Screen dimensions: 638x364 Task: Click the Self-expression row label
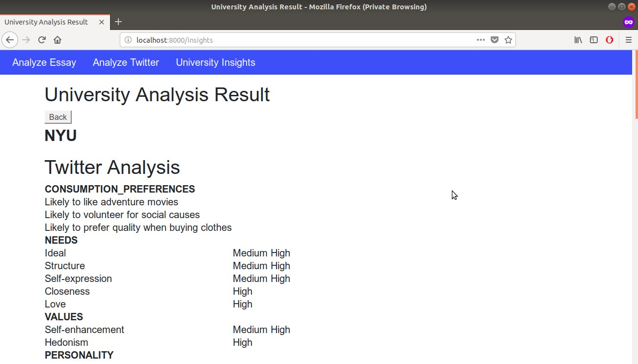tap(78, 279)
